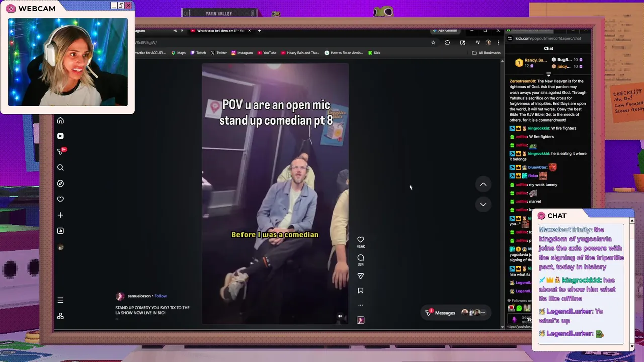Click the WEBCAM overlay maximize icon
Image resolution: width=644 pixels, height=362 pixels.
[x=121, y=6]
